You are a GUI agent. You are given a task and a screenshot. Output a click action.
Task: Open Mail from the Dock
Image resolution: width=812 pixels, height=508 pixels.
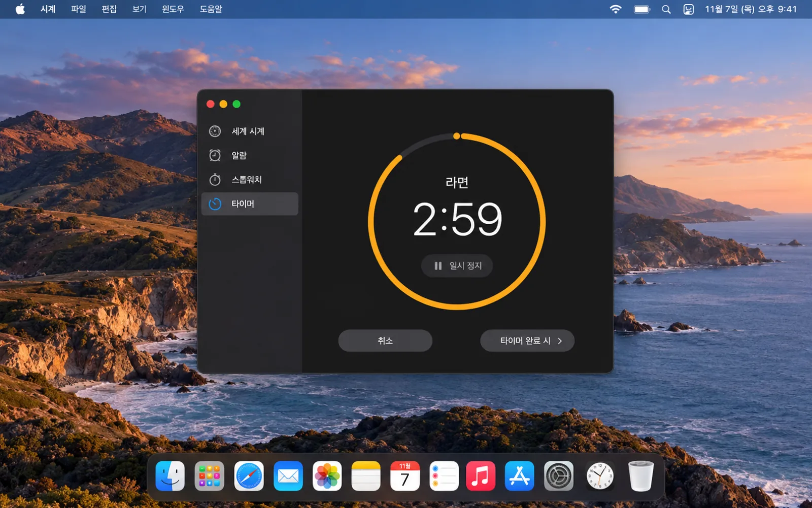tap(288, 476)
